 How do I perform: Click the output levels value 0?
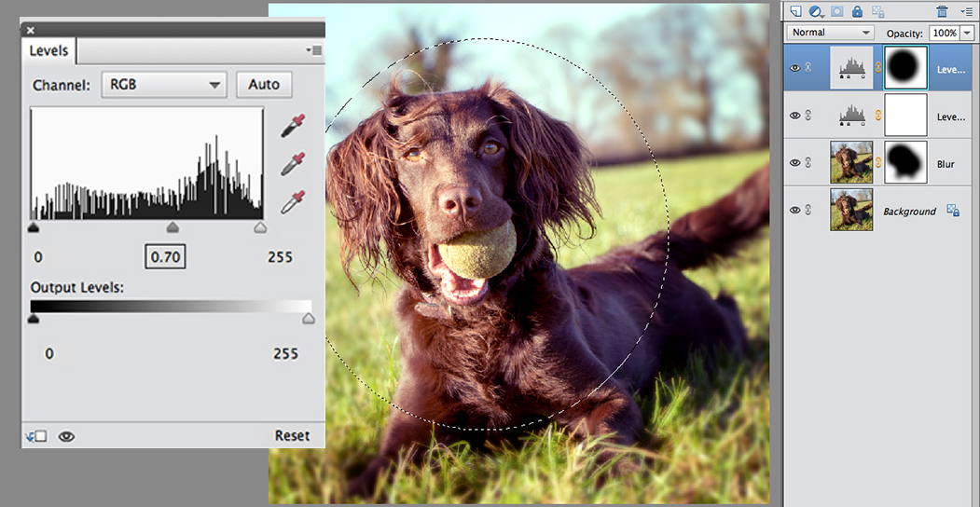(49, 354)
